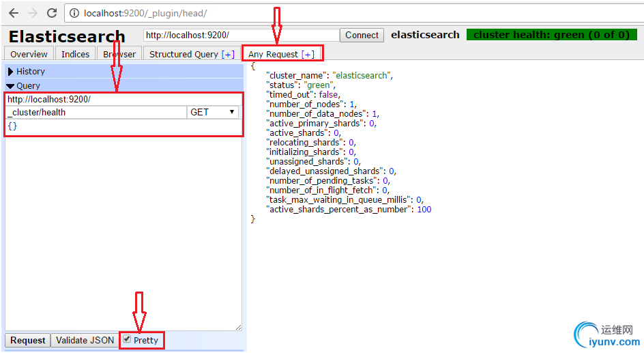Collapse the Query section
The height and width of the screenshot is (353, 644).
pos(124,86)
